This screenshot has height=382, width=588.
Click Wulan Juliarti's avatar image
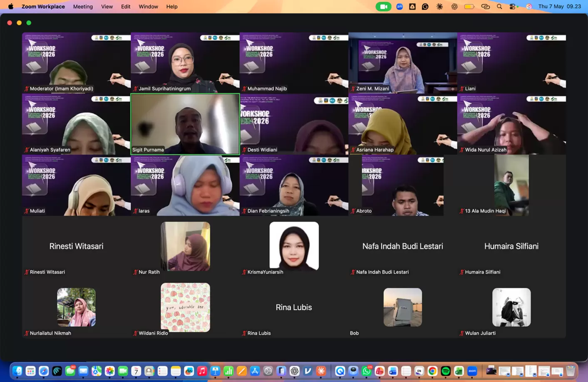coord(511,307)
